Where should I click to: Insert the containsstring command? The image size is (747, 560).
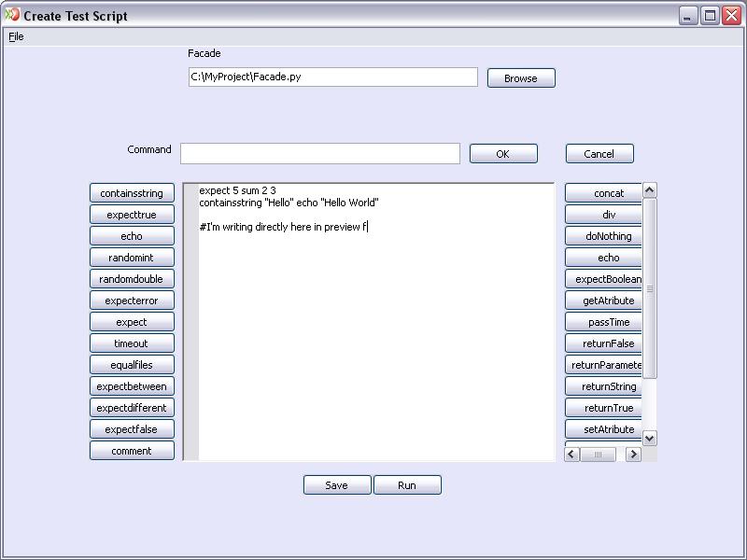(x=132, y=193)
